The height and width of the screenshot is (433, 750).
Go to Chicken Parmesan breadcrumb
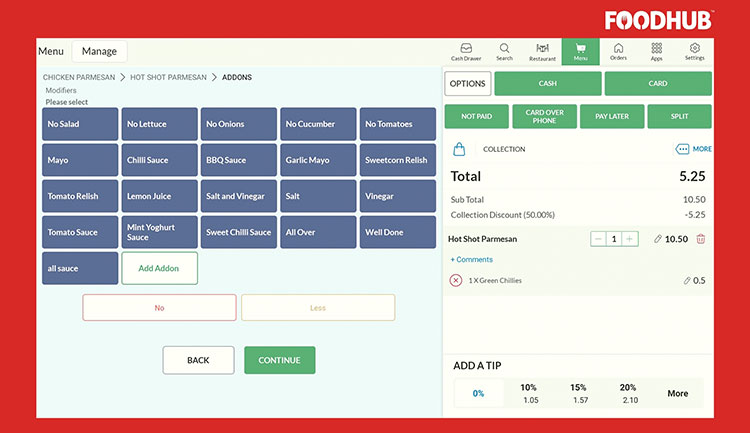pyautogui.click(x=79, y=77)
